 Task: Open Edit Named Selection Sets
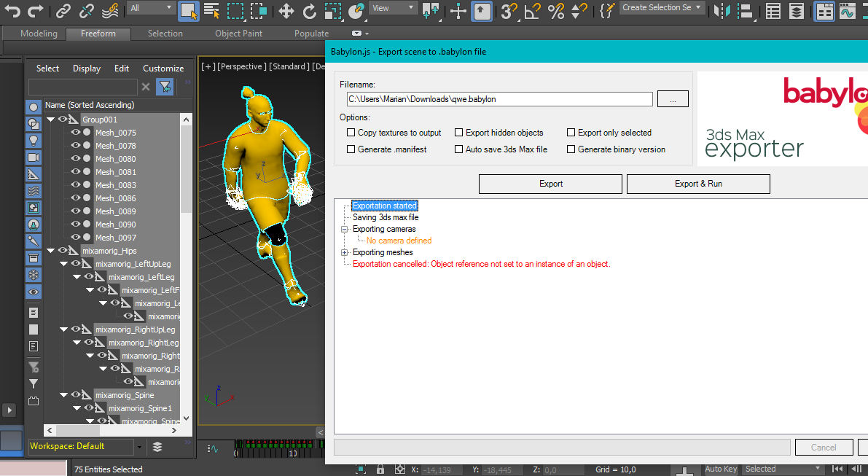coord(606,10)
